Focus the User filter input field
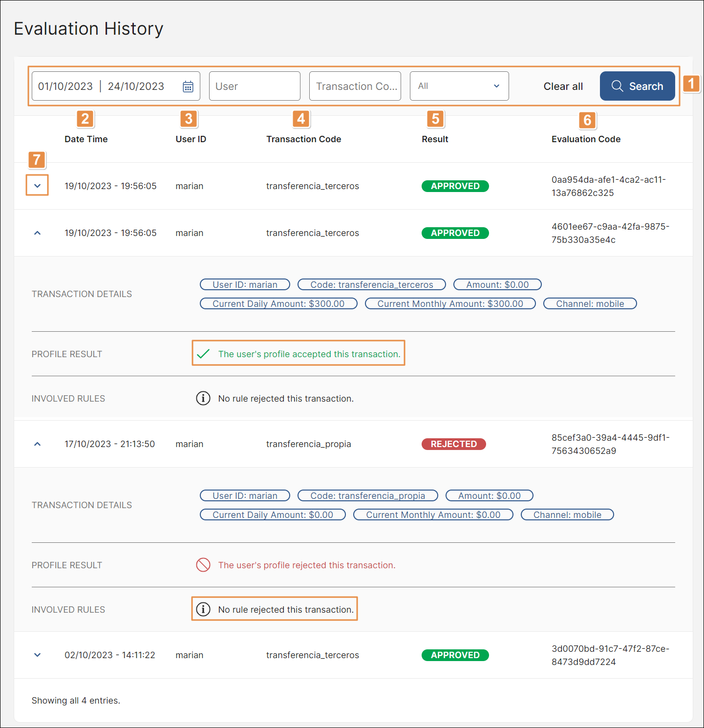The width and height of the screenshot is (704, 728). (255, 86)
